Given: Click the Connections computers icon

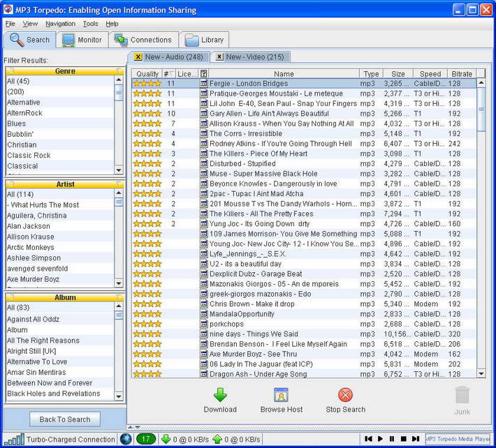Looking at the screenshot, I should [x=121, y=40].
